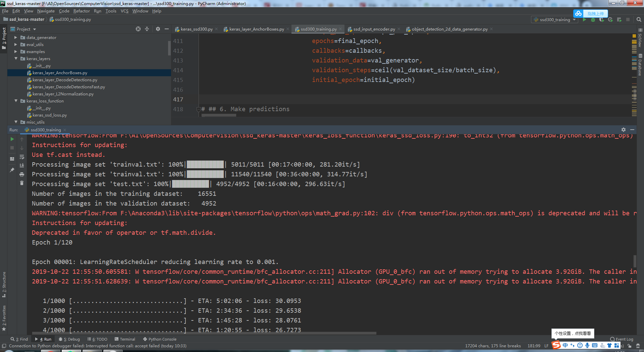The height and width of the screenshot is (352, 644).
Task: Click the microphone icon in IME bar
Action: click(587, 345)
